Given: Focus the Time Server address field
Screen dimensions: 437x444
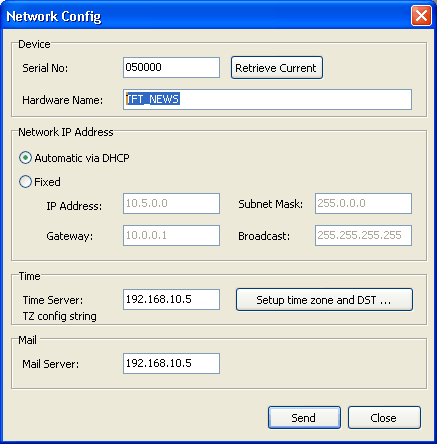Looking at the screenshot, I should [x=171, y=299].
